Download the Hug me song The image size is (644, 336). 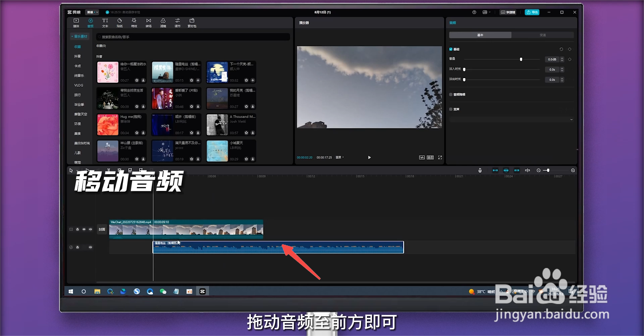point(144,133)
